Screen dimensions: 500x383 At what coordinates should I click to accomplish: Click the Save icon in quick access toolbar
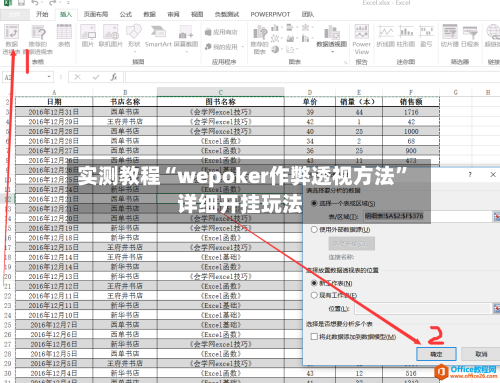[x=21, y=3]
